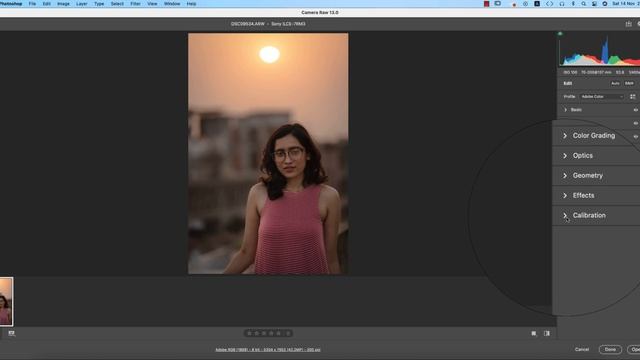Click the file name DSC09534.ARW title
Screen dimensions: 640x360
coord(247,24)
